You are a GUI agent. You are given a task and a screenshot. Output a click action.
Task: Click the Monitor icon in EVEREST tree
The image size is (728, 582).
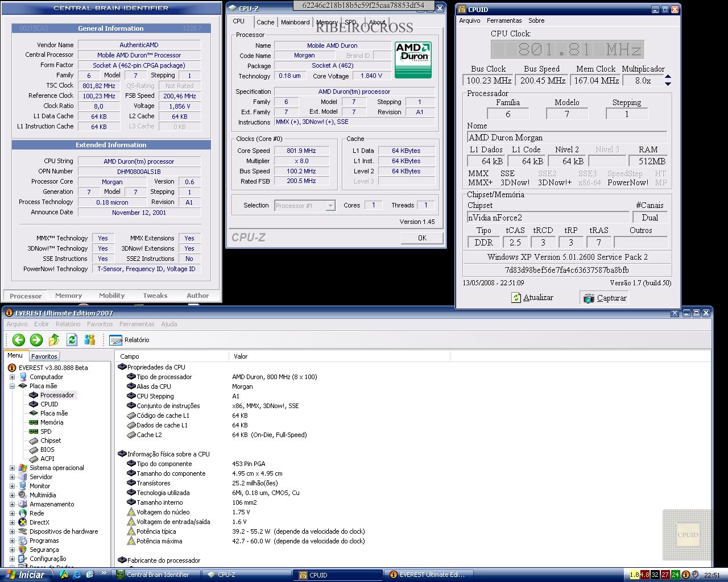tap(23, 486)
